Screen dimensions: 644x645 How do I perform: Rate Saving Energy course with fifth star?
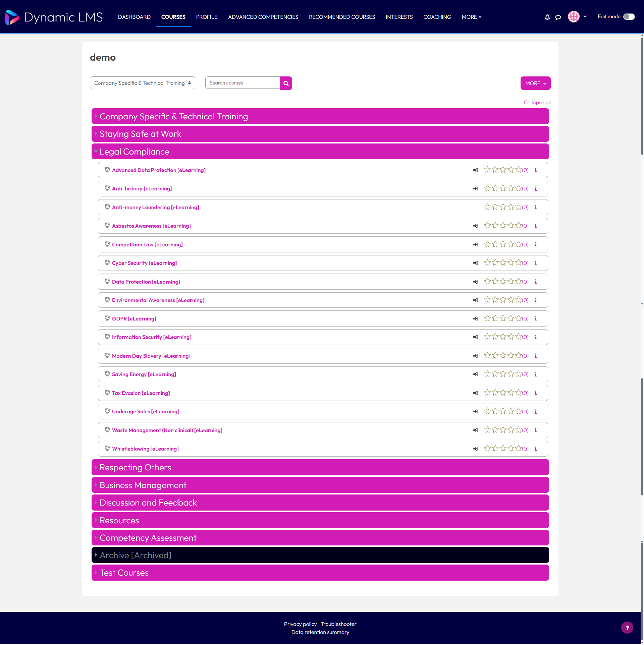[x=519, y=374]
